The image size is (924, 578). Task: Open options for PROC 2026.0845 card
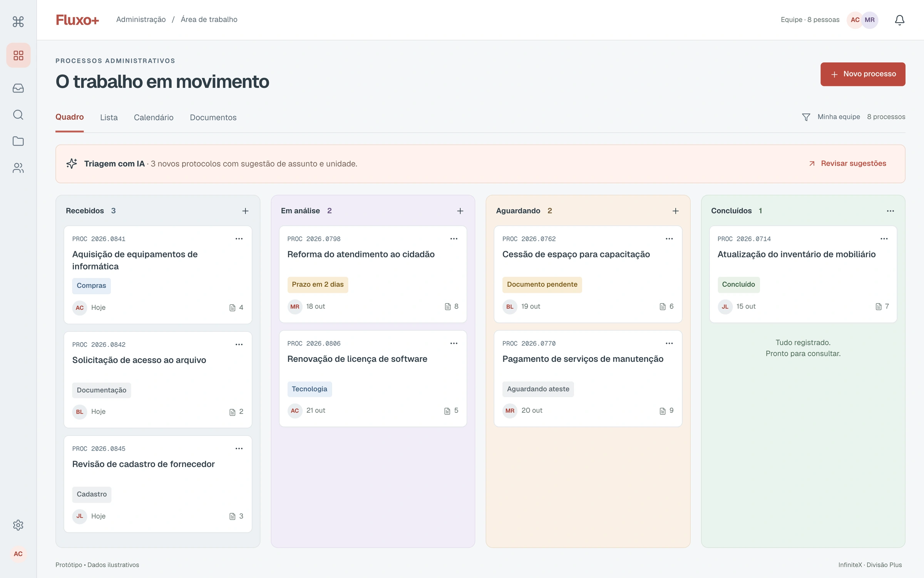coord(239,448)
